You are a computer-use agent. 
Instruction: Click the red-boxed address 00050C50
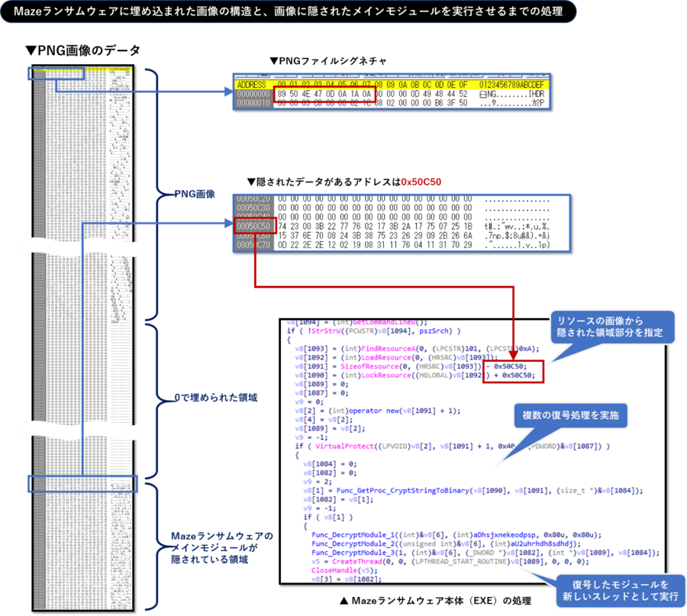pyautogui.click(x=253, y=227)
